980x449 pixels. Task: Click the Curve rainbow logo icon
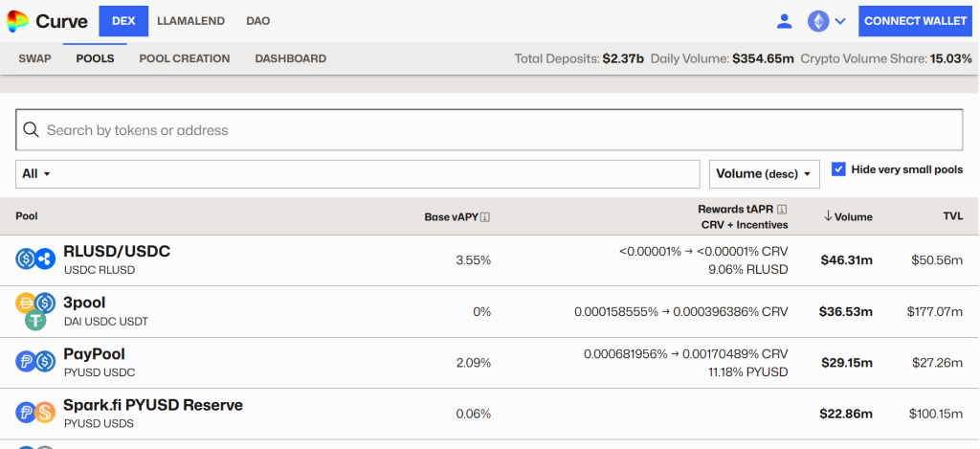click(17, 20)
